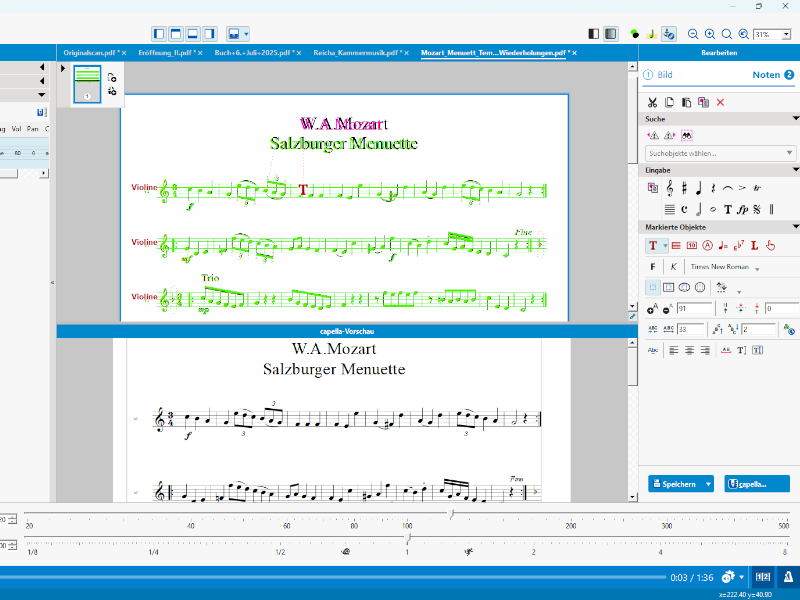Image resolution: width=800 pixels, height=600 pixels.
Task: Select the circle text frame option
Action: coord(700,288)
